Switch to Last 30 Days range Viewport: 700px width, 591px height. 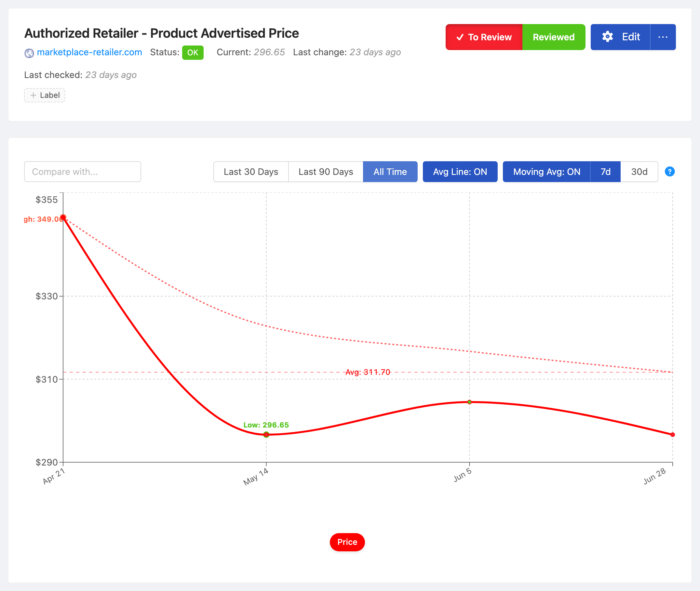pyautogui.click(x=251, y=172)
